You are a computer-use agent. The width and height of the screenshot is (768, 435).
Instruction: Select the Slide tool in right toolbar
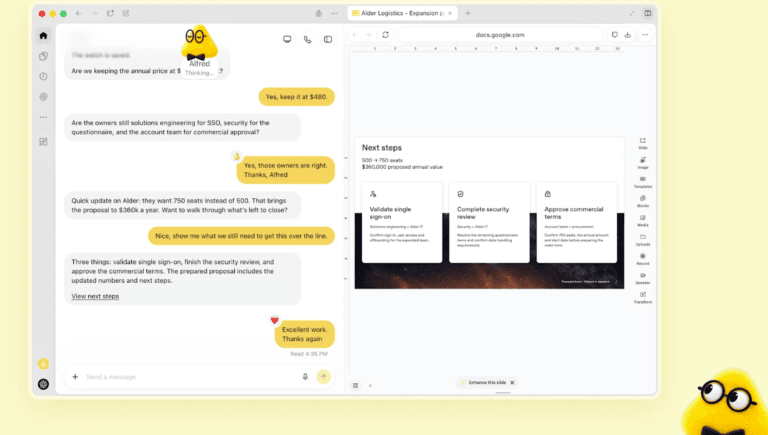click(643, 144)
